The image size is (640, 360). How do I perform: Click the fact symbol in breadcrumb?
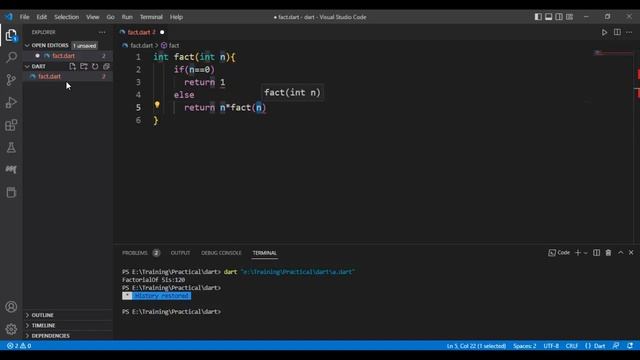pyautogui.click(x=174, y=45)
